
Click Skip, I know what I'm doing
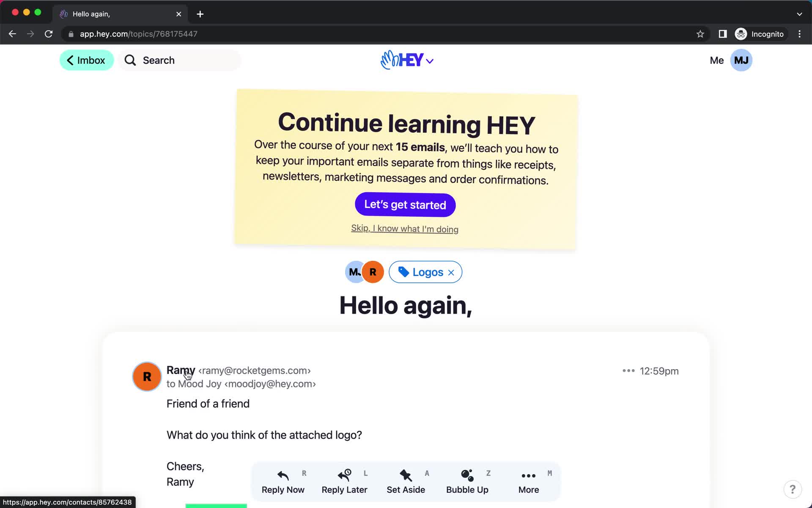click(405, 228)
